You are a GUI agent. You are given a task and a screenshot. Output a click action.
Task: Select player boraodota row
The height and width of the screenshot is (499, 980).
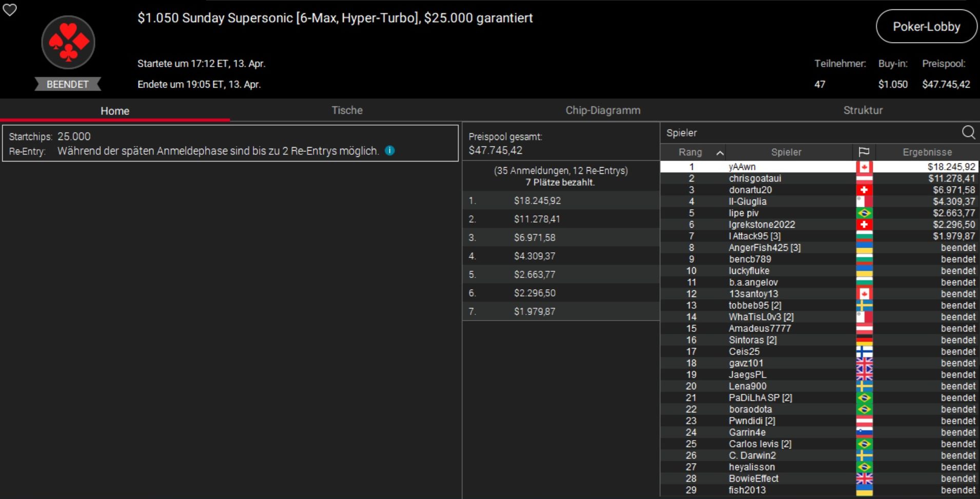coord(819,409)
